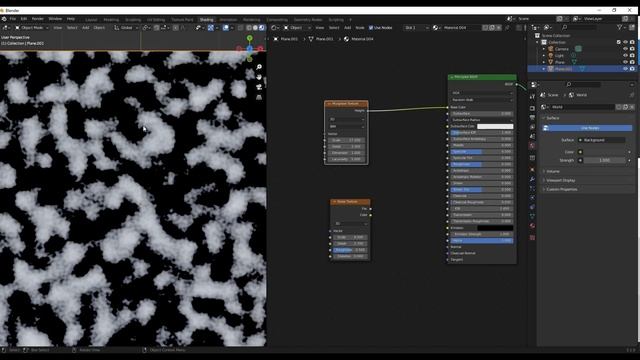Click the viewport pan hand icon
Image resolution: width=640 pixels, height=360 pixels.
point(259,77)
